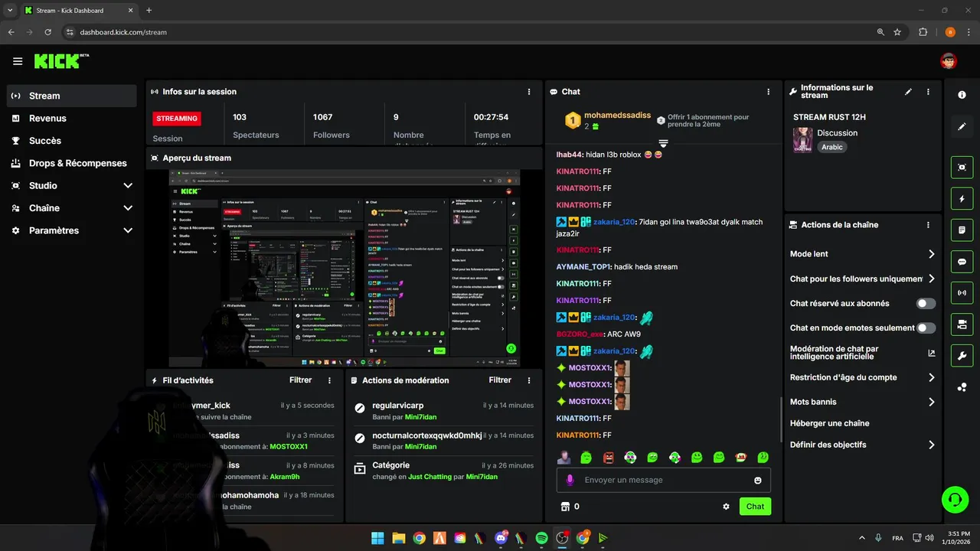Click the stream preview thumbnail
This screenshot has width=980, height=551.
pyautogui.click(x=345, y=269)
